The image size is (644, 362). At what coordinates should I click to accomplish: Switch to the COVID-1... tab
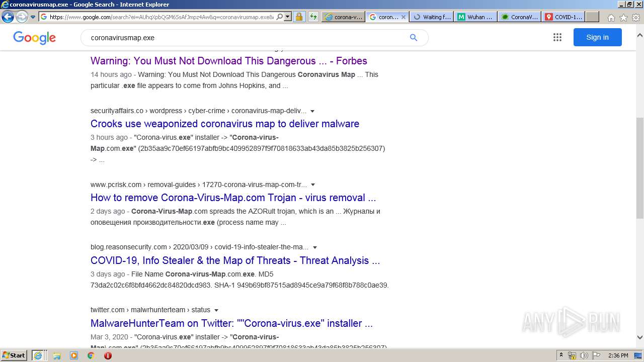[x=563, y=17]
